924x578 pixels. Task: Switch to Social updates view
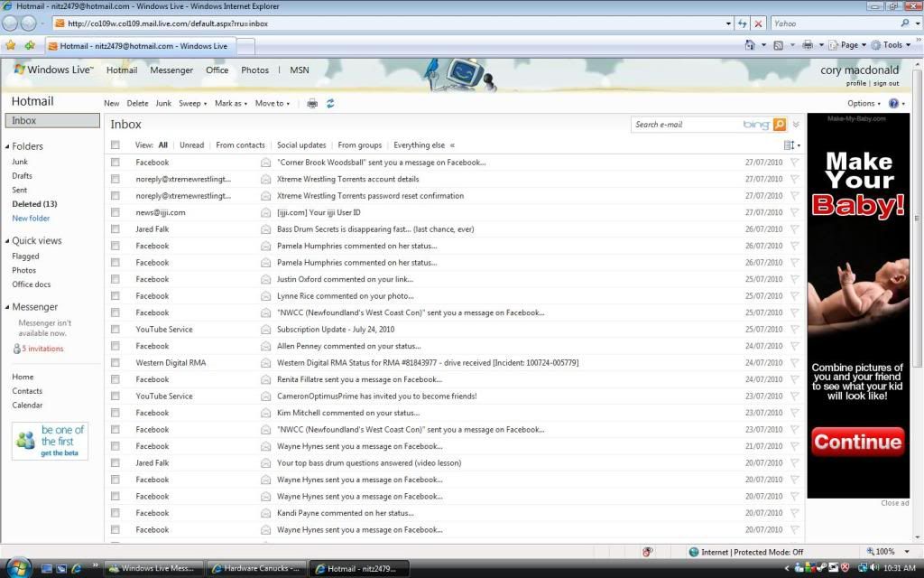pyautogui.click(x=301, y=145)
